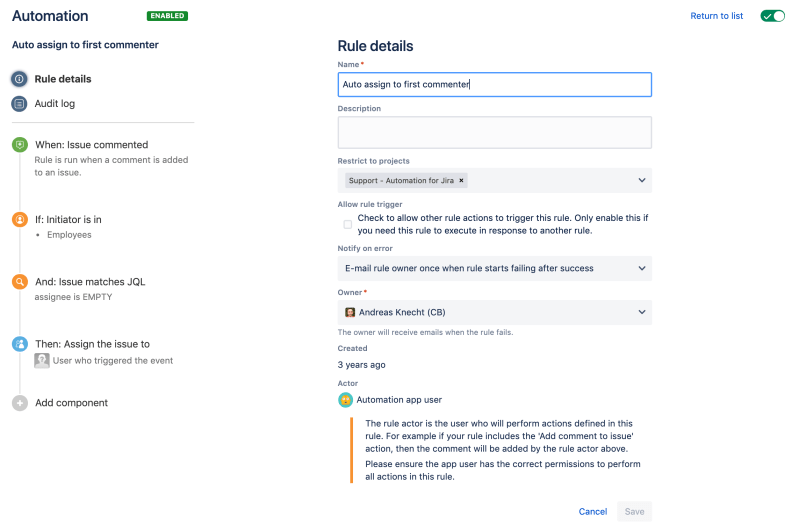Click the 'Automation app user' actor name

399,400
